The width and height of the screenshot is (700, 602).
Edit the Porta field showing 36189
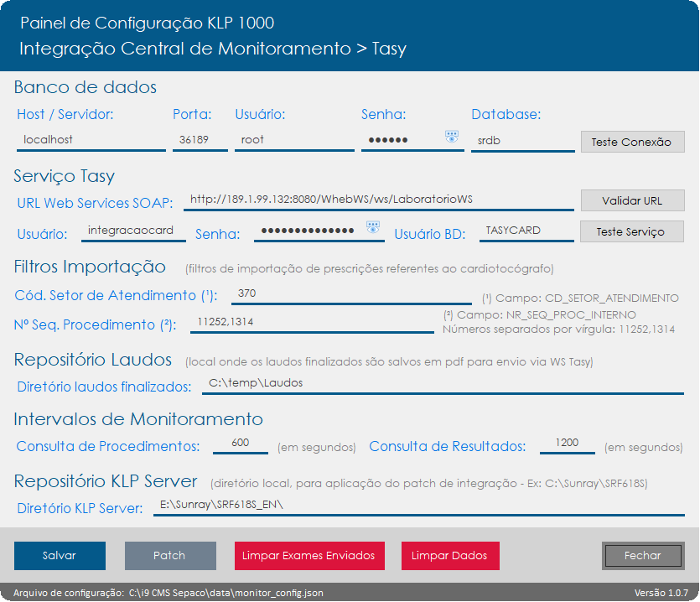(200, 140)
